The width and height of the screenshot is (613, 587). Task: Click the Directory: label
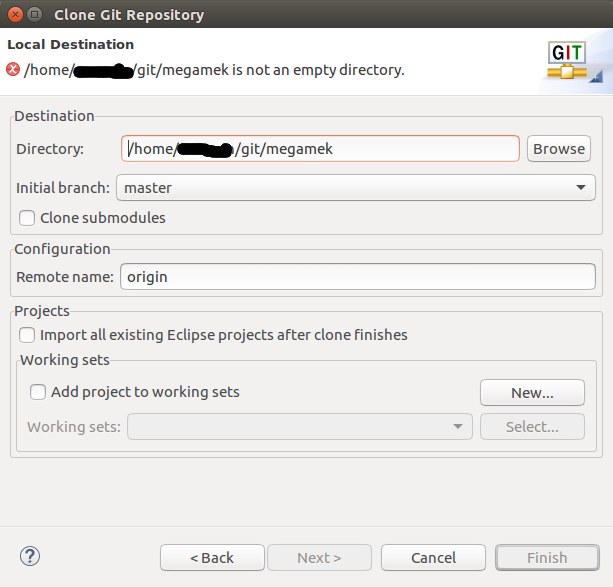click(x=50, y=149)
